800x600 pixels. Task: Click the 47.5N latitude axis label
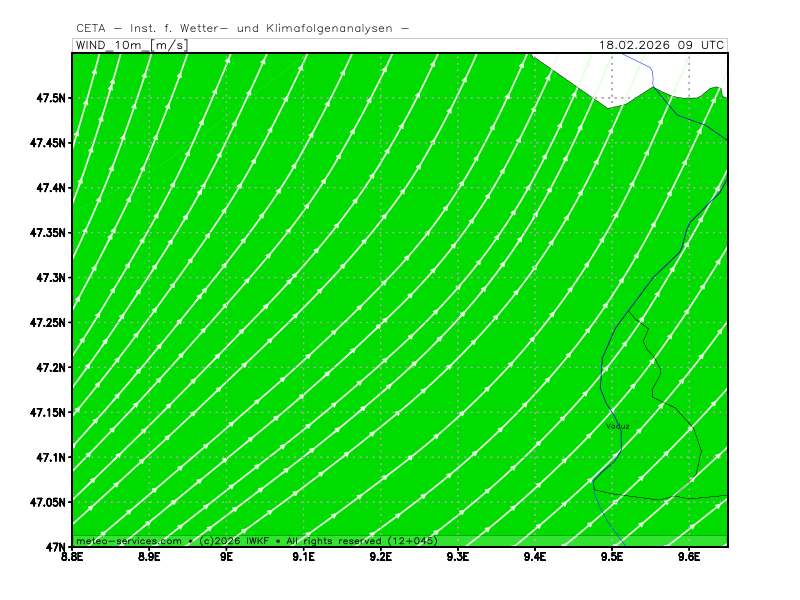click(49, 98)
